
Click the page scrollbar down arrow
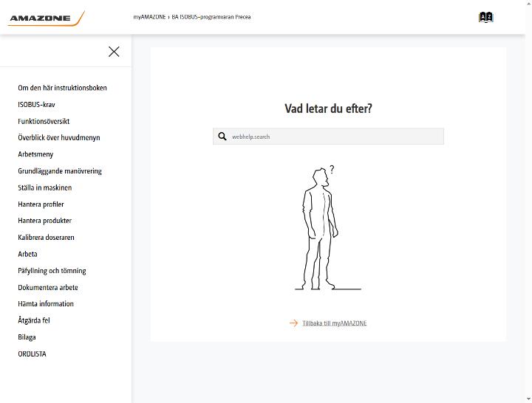click(529, 399)
